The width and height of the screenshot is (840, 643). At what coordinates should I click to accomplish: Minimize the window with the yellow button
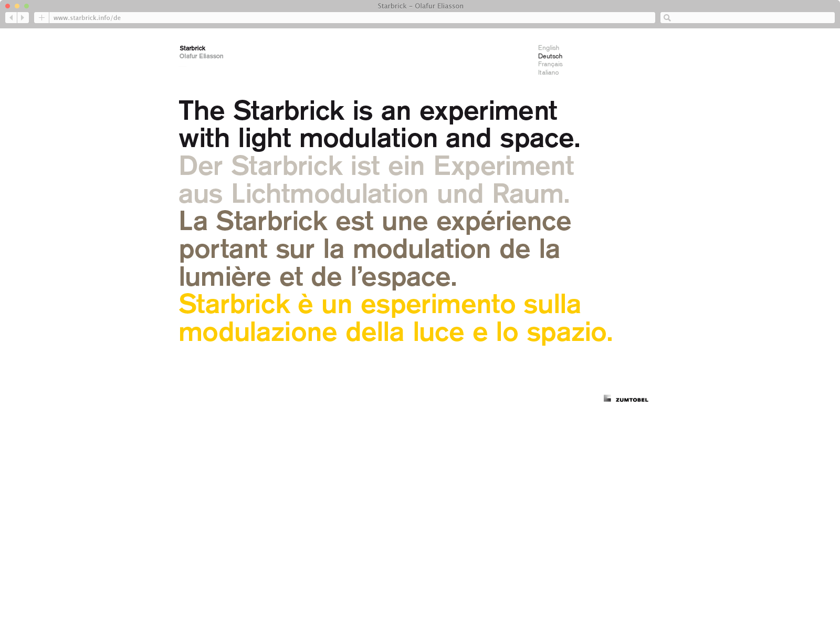(17, 6)
